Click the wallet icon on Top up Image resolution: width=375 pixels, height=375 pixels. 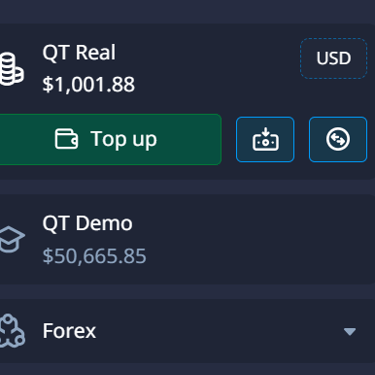(x=66, y=139)
